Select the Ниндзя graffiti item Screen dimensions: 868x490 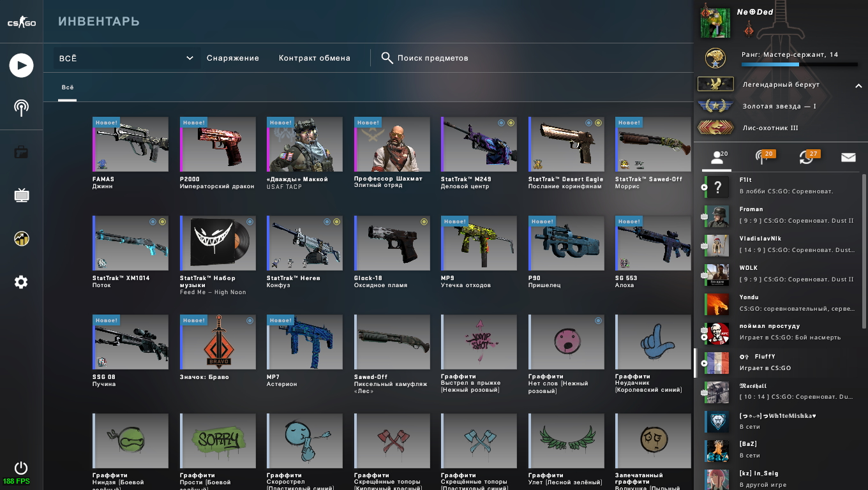(x=131, y=441)
